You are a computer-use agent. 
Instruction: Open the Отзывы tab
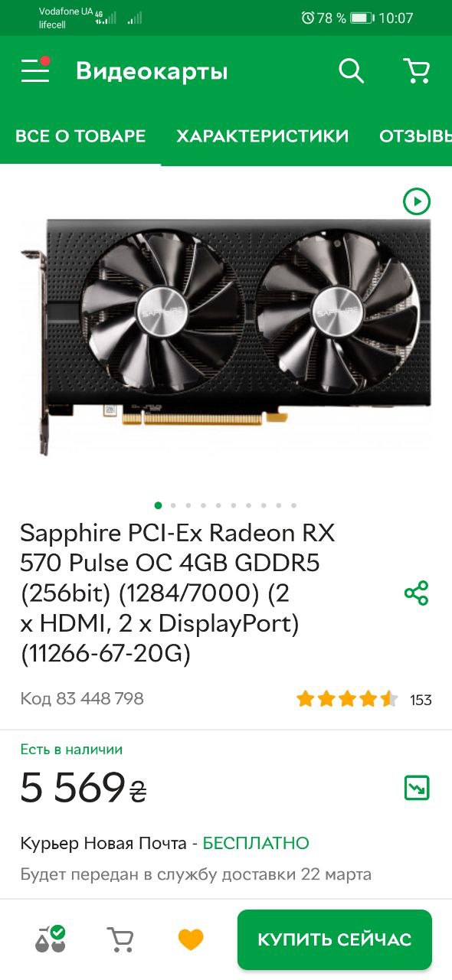point(415,136)
